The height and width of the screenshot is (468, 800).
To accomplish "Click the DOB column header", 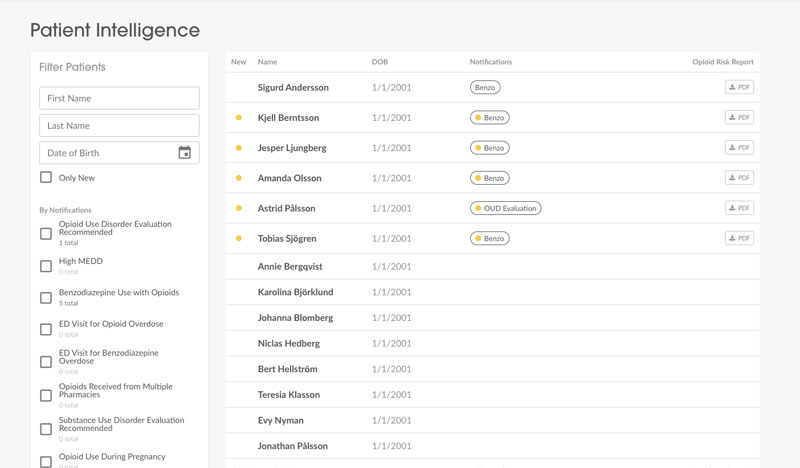I will point(380,62).
